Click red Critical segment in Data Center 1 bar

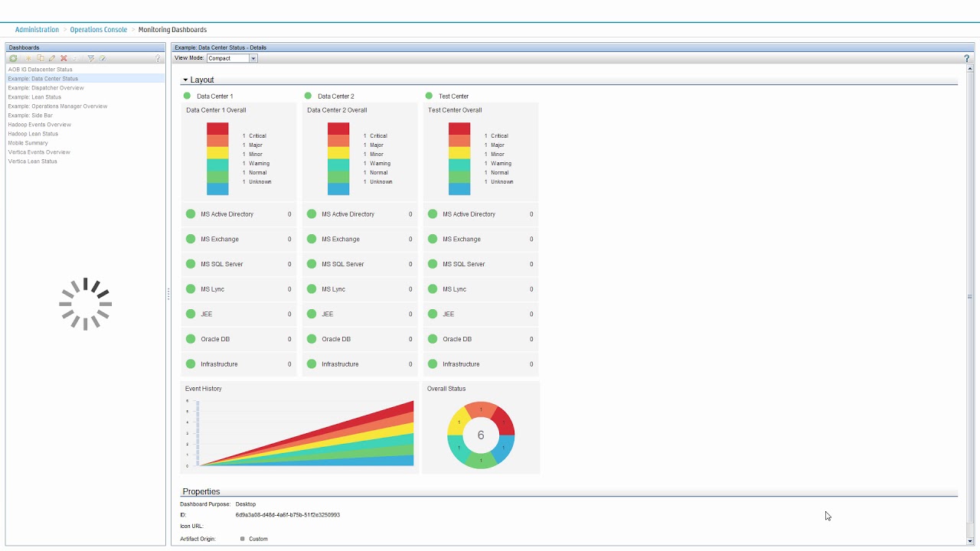click(217, 129)
